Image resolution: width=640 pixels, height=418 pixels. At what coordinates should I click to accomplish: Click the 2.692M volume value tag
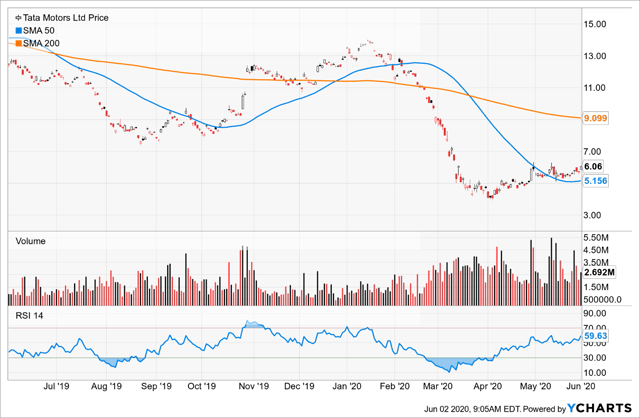coord(599,273)
